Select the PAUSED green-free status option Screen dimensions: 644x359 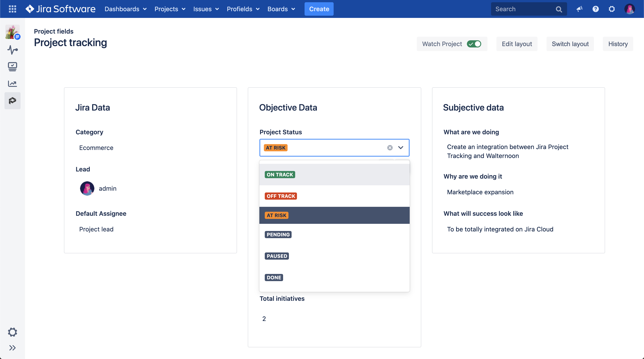coord(277,256)
